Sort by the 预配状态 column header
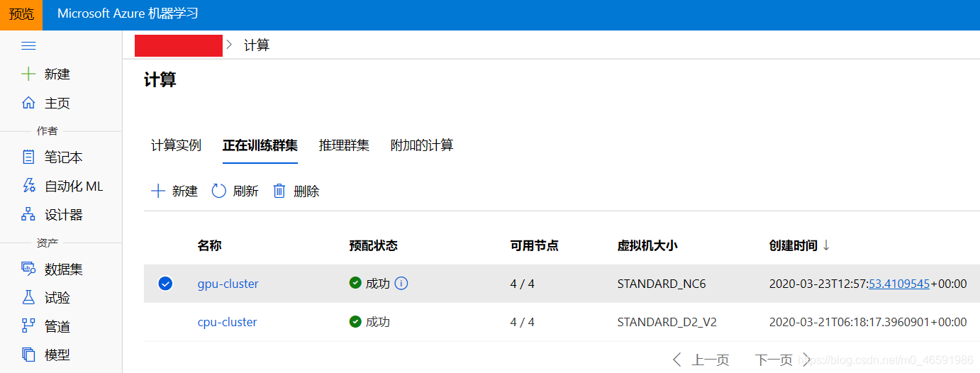This screenshot has width=980, height=373. 374,245
